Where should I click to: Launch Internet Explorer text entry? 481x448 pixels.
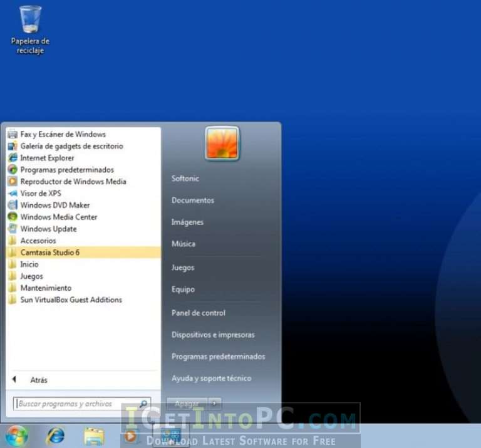coord(47,158)
